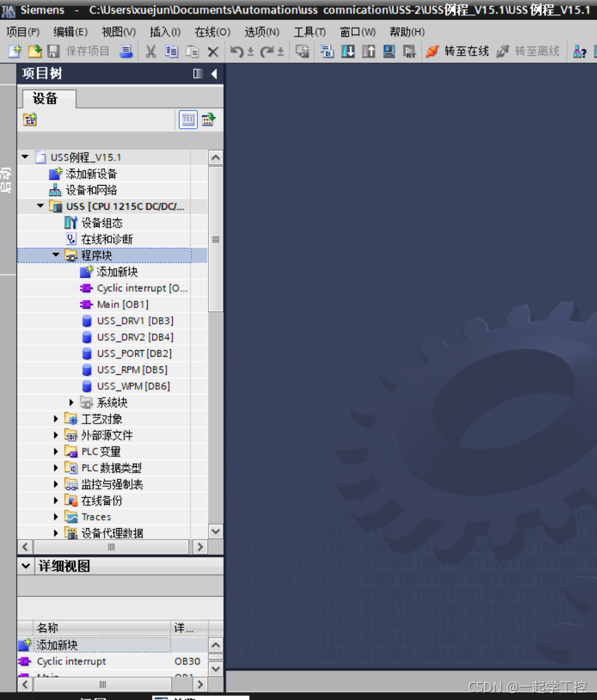Select USS_RPM [DB5] data block
Screen dimensions: 597x700
[x=132, y=370]
